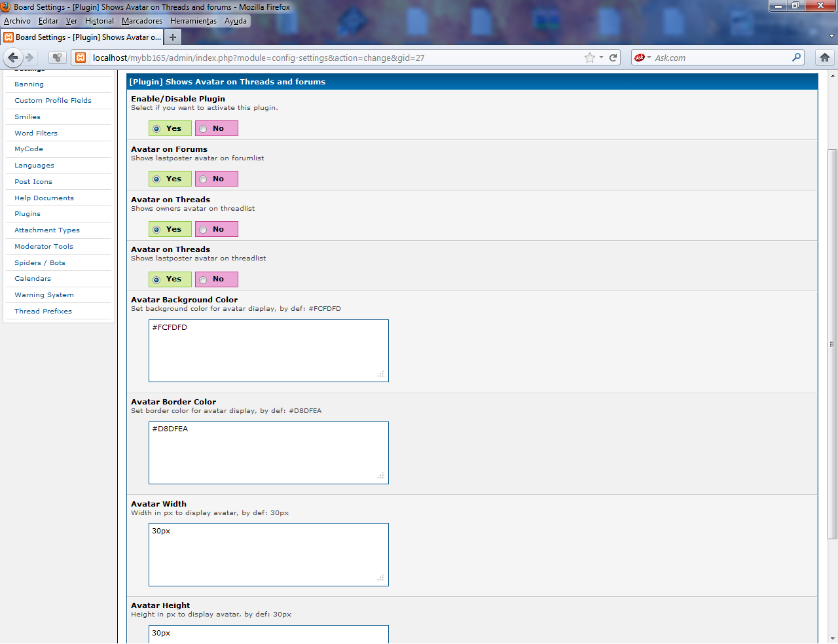Click the site identity icon in address bar
The image size is (838, 644).
pyautogui.click(x=81, y=58)
